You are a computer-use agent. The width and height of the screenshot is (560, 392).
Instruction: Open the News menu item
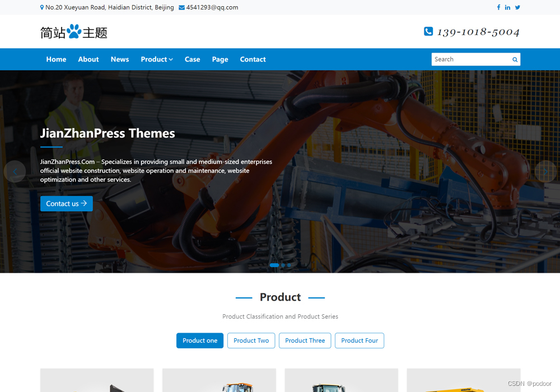pyautogui.click(x=120, y=59)
